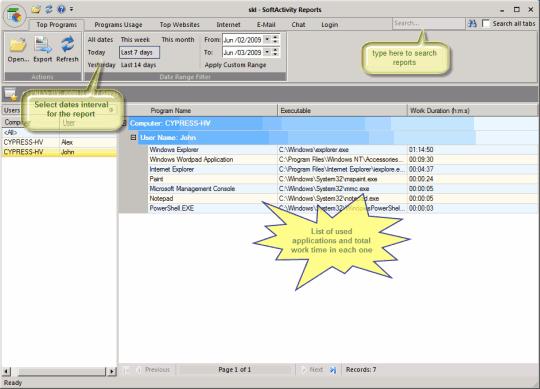Select the This week filter
Image resolution: width=540 pixels, height=389 pixels.
click(x=135, y=40)
